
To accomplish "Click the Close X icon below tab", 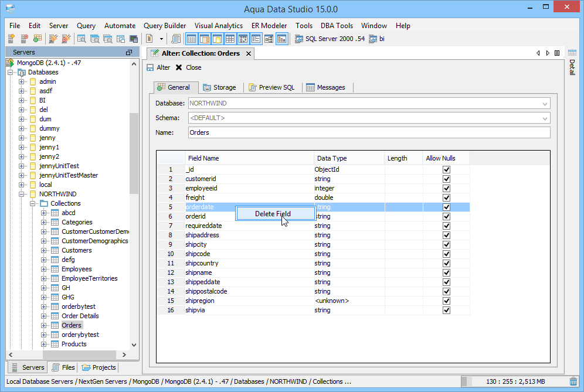I will [179, 67].
